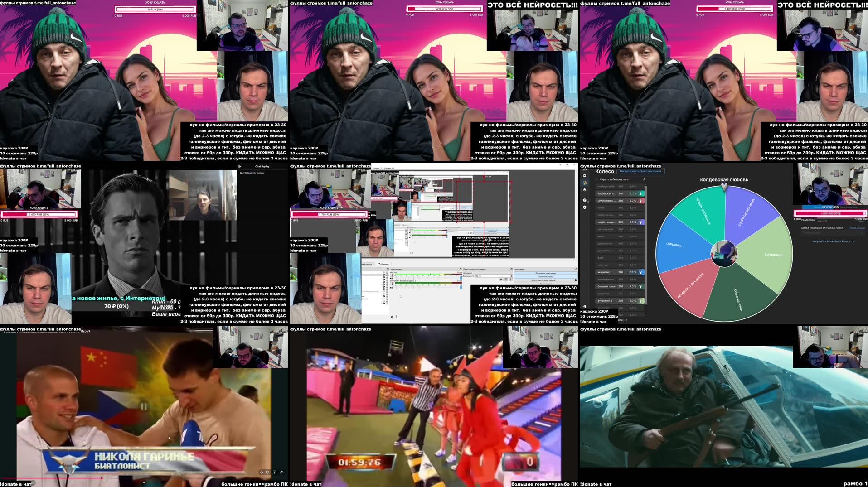This screenshot has height=487, width=868.
Task: Enable the Скрыть выбывшие лоты checkbox
Action: 596,179
